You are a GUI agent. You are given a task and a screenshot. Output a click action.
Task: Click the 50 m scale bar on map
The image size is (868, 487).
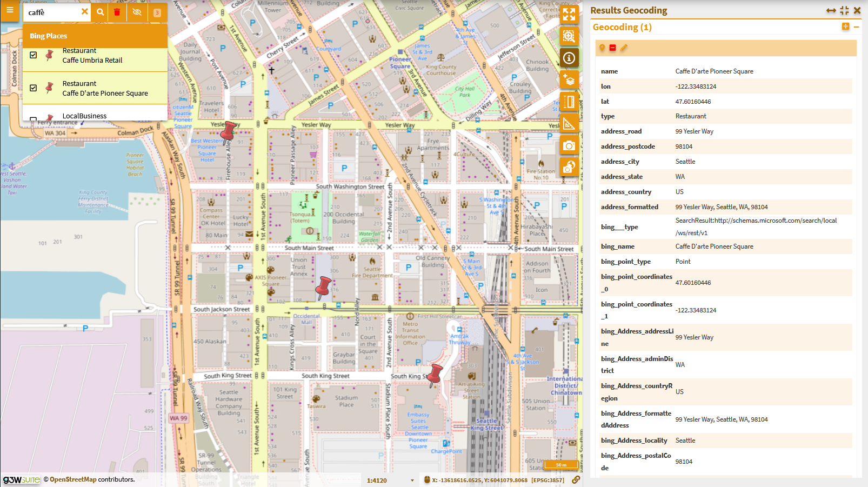561,465
